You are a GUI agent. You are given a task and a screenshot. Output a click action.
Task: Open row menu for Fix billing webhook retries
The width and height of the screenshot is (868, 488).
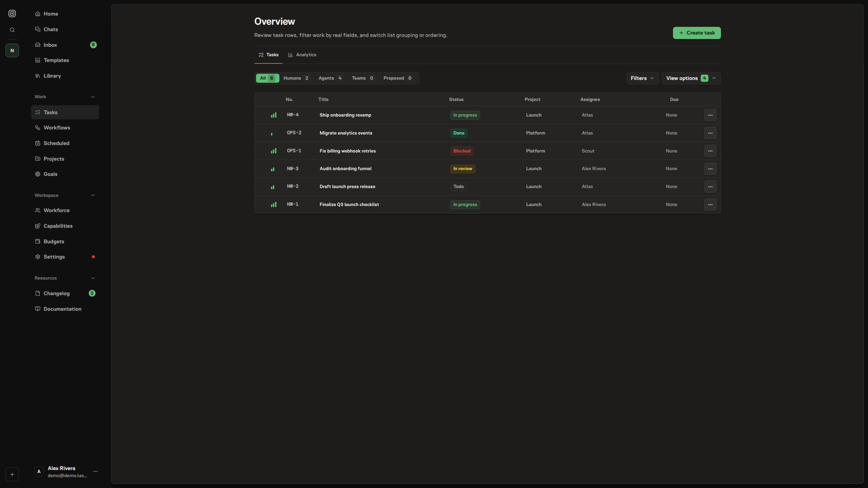(x=710, y=151)
